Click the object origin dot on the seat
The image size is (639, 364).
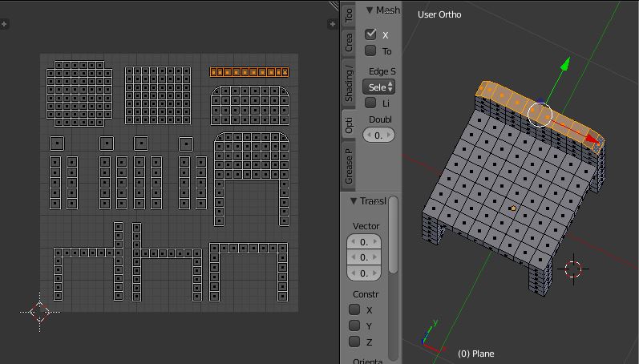pyautogui.click(x=513, y=208)
